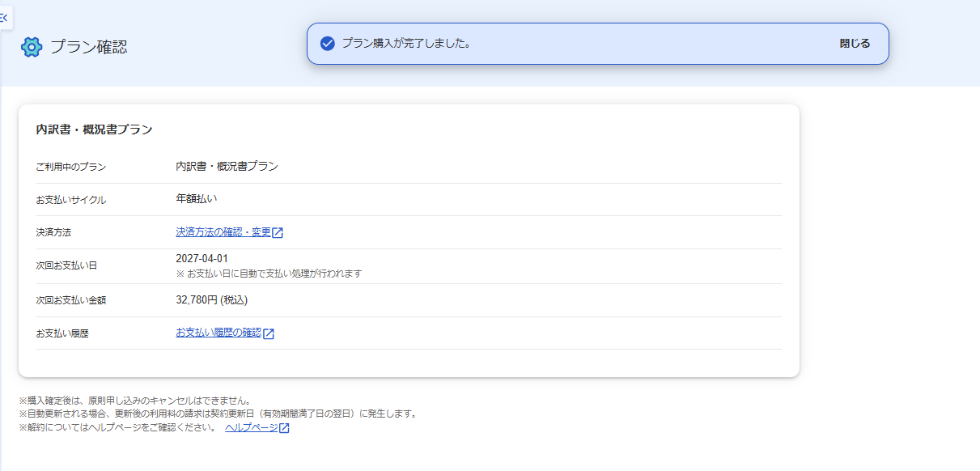
Task: Select the date 2027-04-01
Action: click(202, 259)
